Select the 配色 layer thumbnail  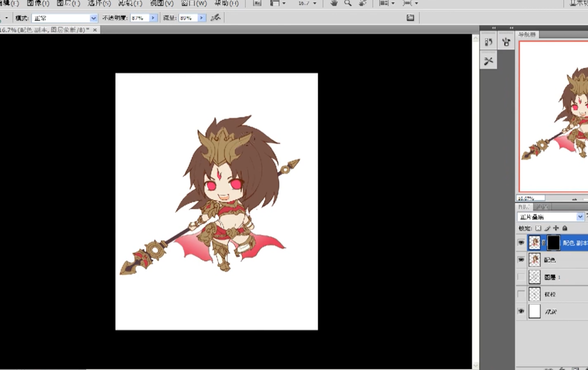[x=535, y=260]
